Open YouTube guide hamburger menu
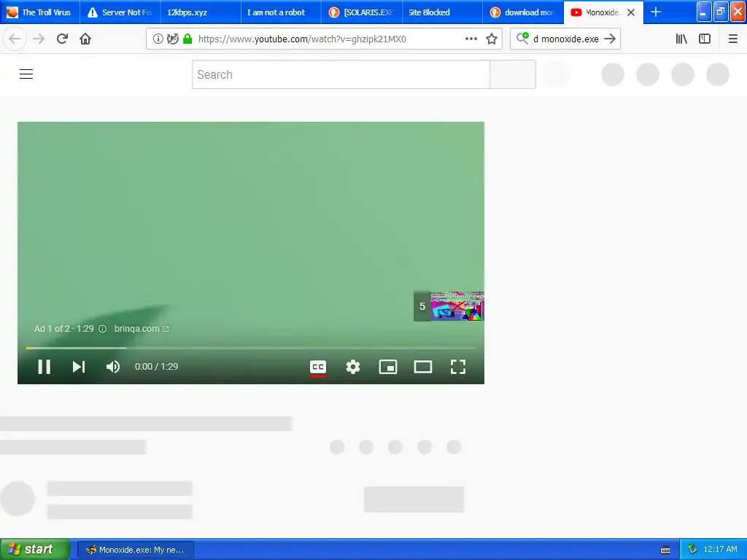The image size is (747, 560). [26, 74]
